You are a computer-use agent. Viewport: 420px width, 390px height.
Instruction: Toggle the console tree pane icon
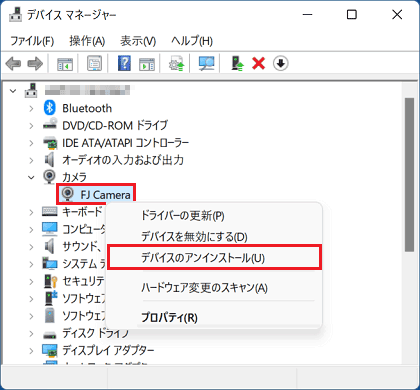click(65, 63)
